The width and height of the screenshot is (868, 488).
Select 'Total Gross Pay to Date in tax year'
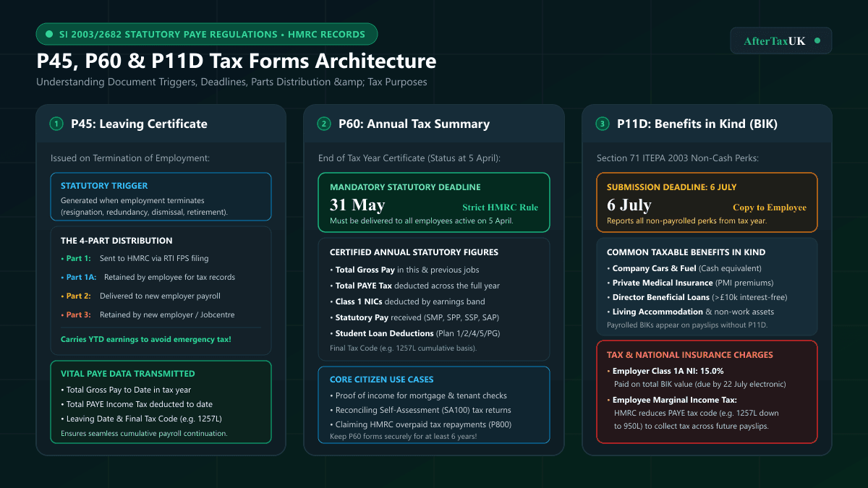point(126,390)
